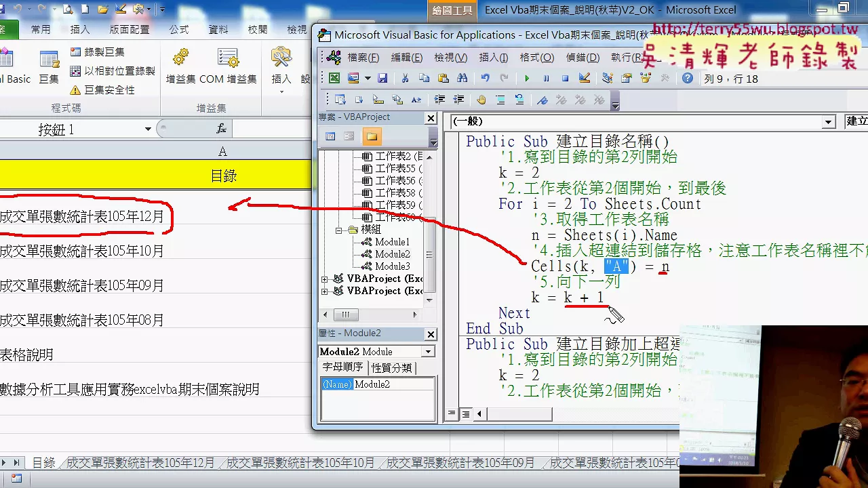Undo the last edit in VBA editor

(485, 79)
